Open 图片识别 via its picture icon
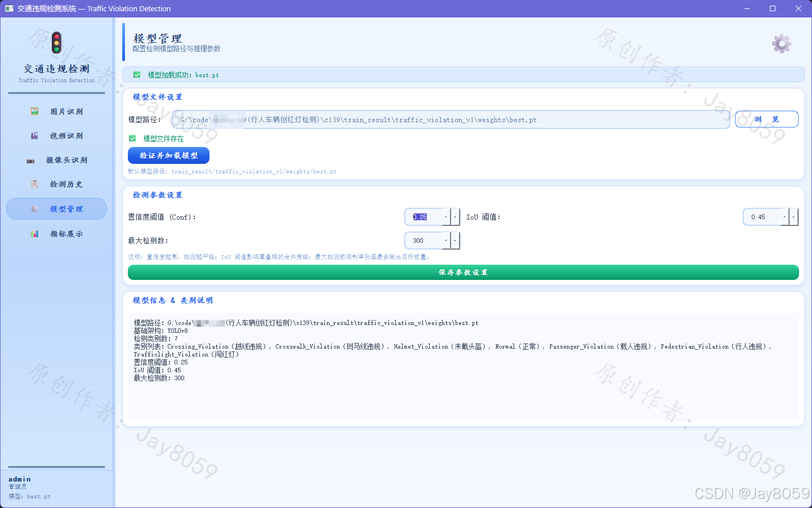The image size is (812, 508). tap(34, 112)
